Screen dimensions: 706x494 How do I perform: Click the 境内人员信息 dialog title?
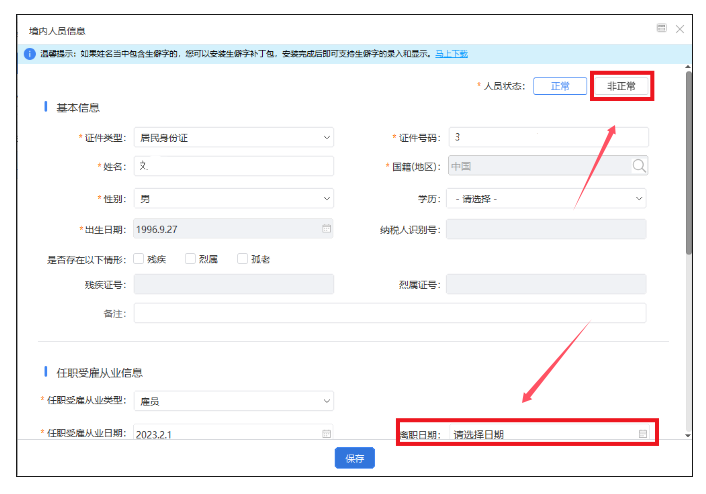tap(57, 31)
